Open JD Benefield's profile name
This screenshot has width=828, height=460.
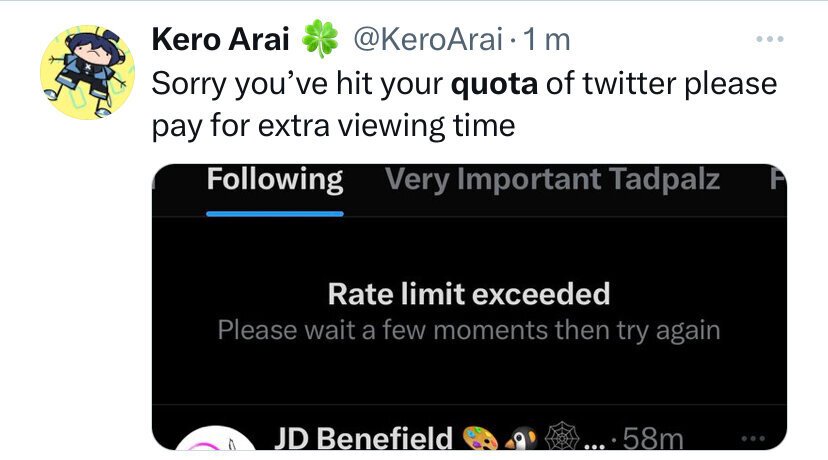tap(363, 437)
